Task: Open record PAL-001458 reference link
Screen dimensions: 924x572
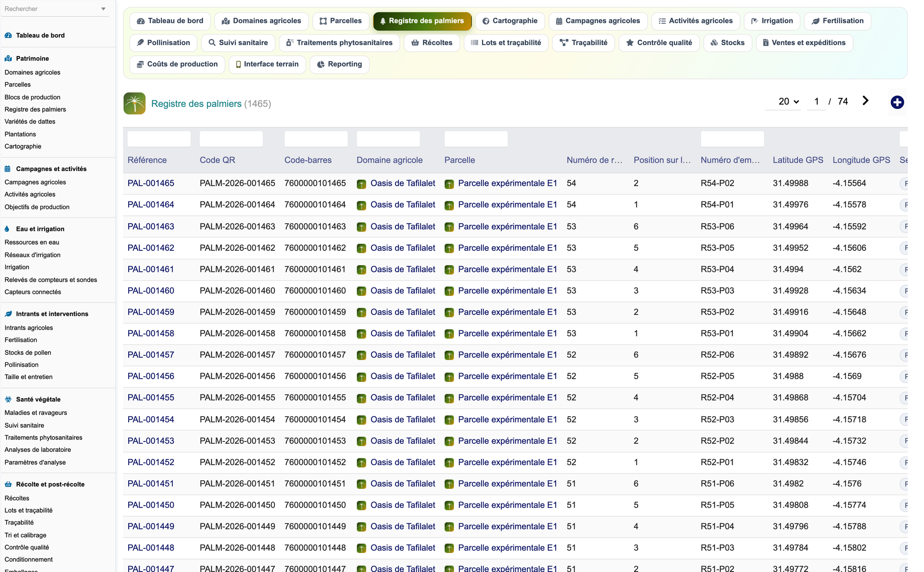Action: click(x=151, y=334)
